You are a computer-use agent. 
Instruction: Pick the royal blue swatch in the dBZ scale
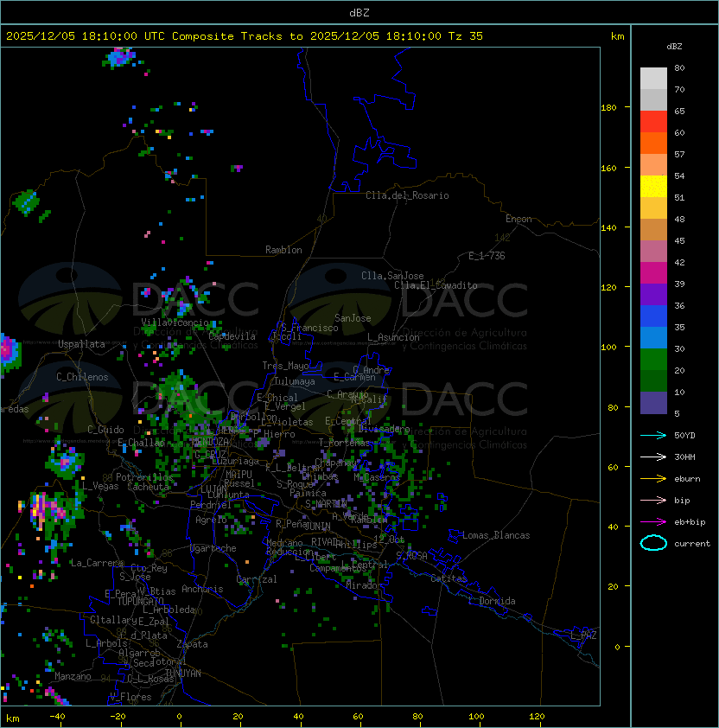pyautogui.click(x=653, y=316)
